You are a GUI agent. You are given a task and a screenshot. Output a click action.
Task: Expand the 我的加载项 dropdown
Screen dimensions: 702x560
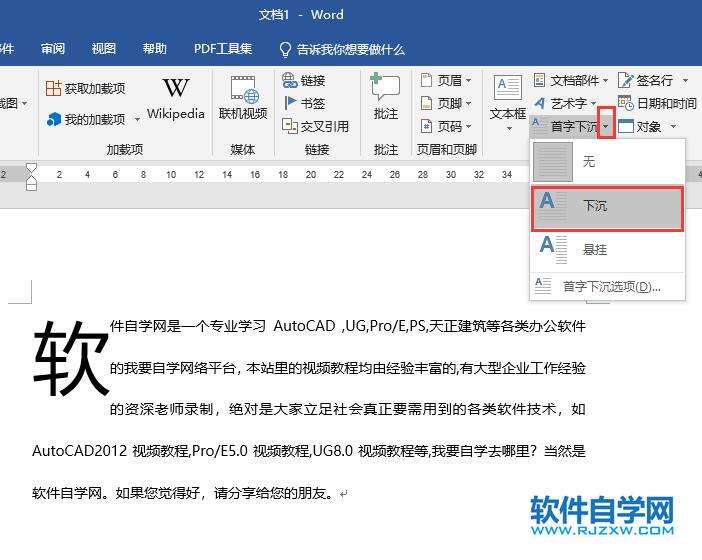pos(134,120)
